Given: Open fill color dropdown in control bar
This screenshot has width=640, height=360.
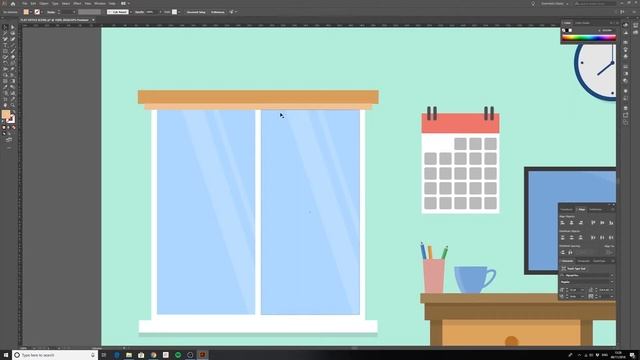Looking at the screenshot, I should [x=31, y=12].
